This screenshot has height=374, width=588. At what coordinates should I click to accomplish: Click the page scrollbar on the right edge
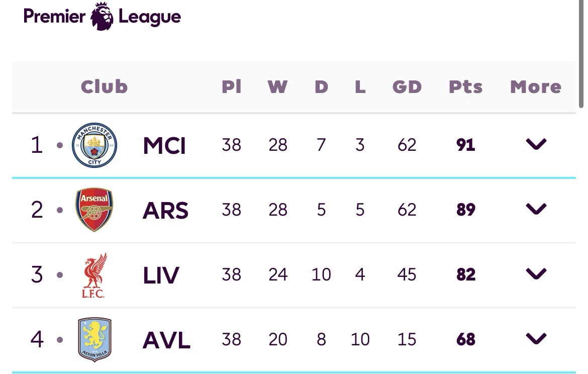(x=581, y=53)
